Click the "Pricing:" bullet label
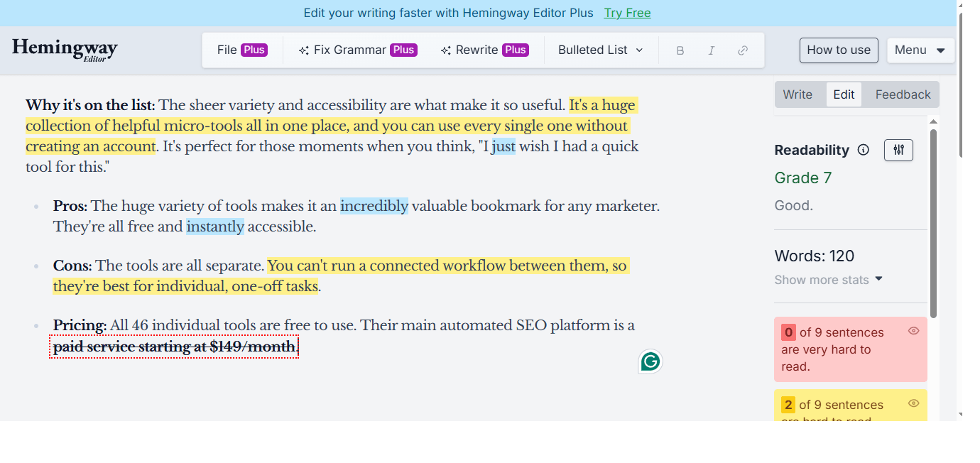Image resolution: width=980 pixels, height=463 pixels. click(x=80, y=325)
